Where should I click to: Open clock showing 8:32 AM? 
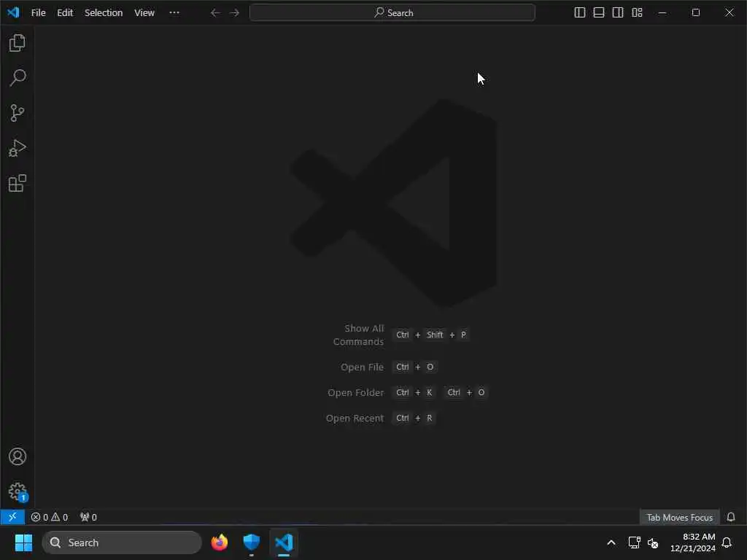pos(693,542)
